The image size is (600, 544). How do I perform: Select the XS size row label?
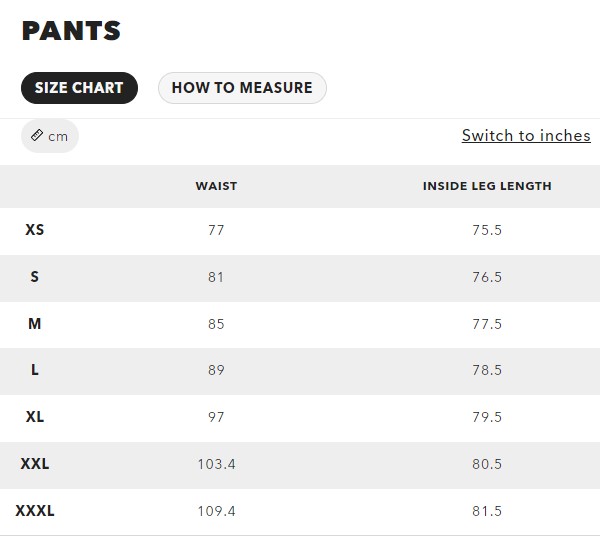coord(35,230)
